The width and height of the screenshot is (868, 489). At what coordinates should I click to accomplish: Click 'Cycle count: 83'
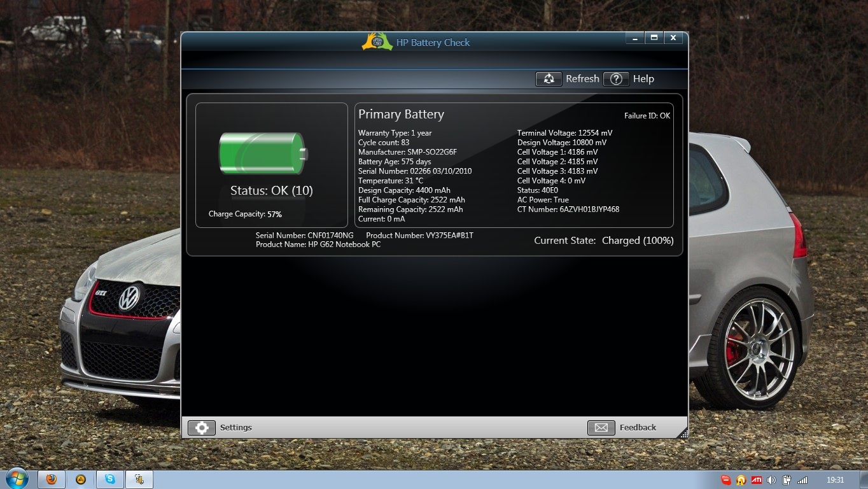(384, 143)
